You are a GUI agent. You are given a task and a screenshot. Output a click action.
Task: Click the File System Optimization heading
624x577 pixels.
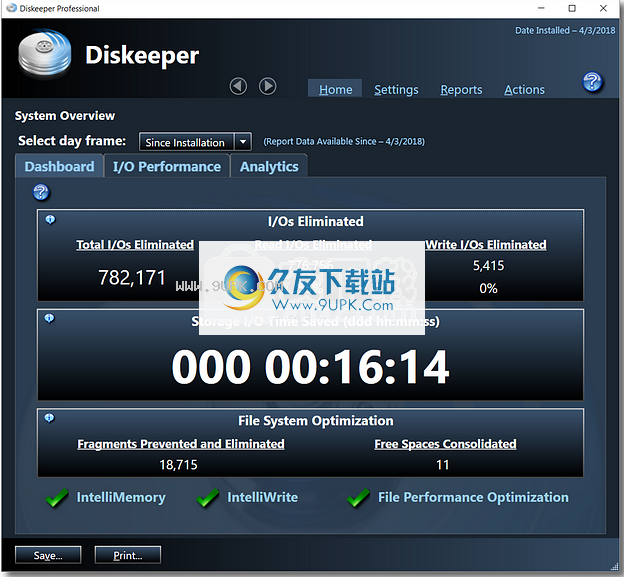[316, 421]
